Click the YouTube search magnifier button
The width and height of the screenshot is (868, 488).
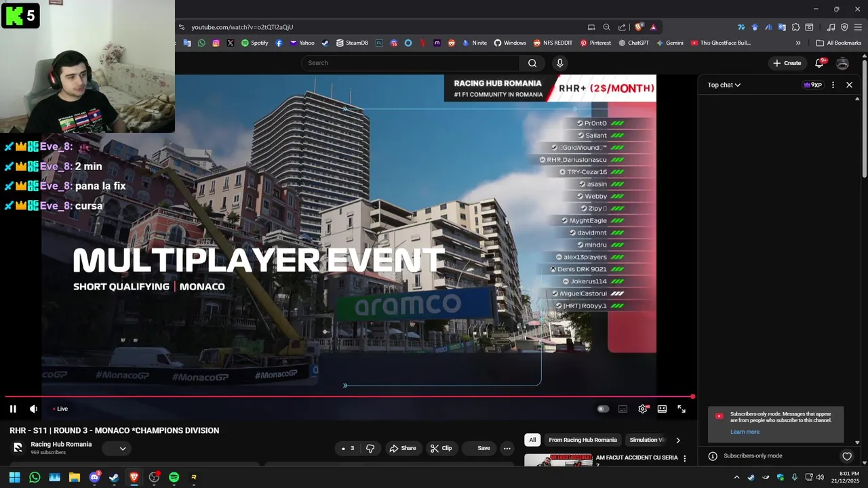pyautogui.click(x=532, y=63)
